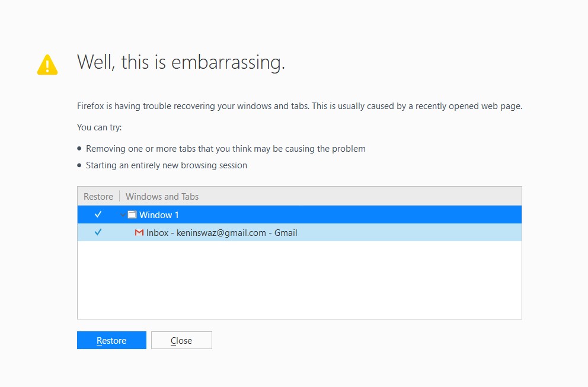
Task: Click the 'Starting an entirely new browsing session' text
Action: (166, 165)
